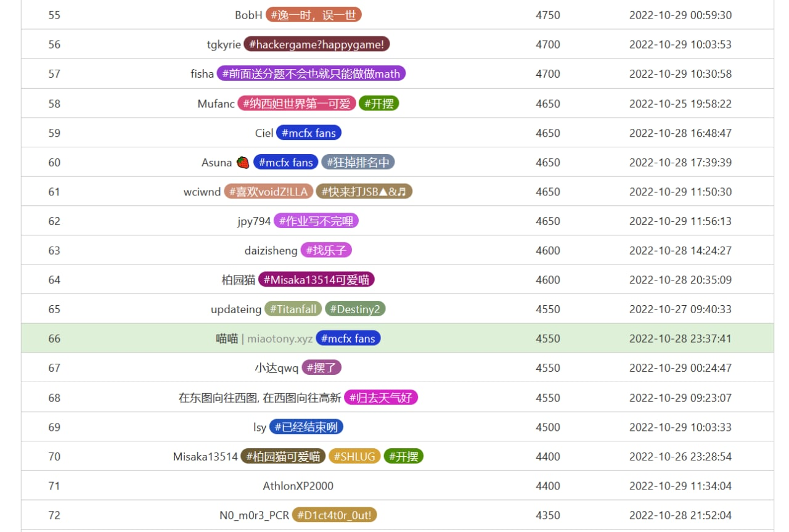Click timestamp 2022-10-29 00:59:30
Viewport: 789px width, 532px height.
[x=681, y=15]
